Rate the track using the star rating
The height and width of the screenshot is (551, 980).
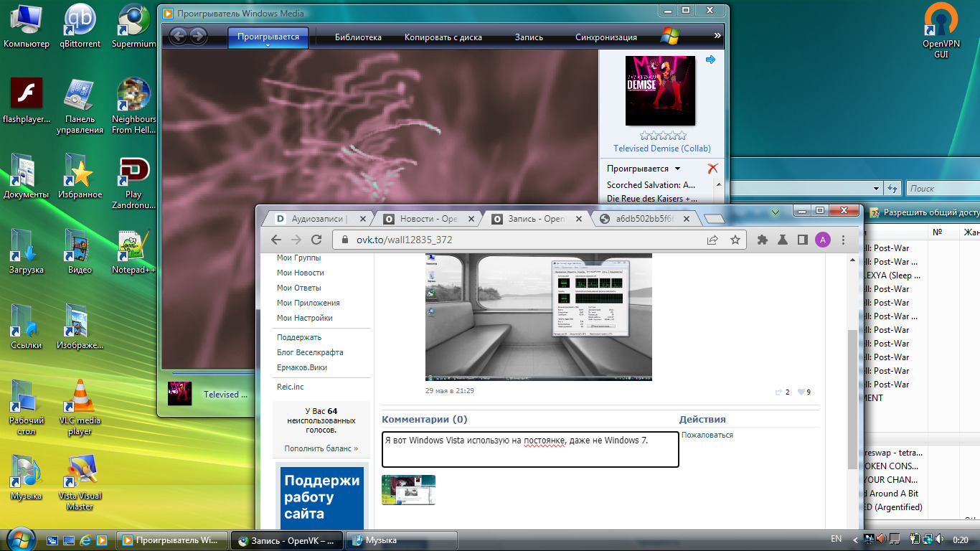(663, 135)
